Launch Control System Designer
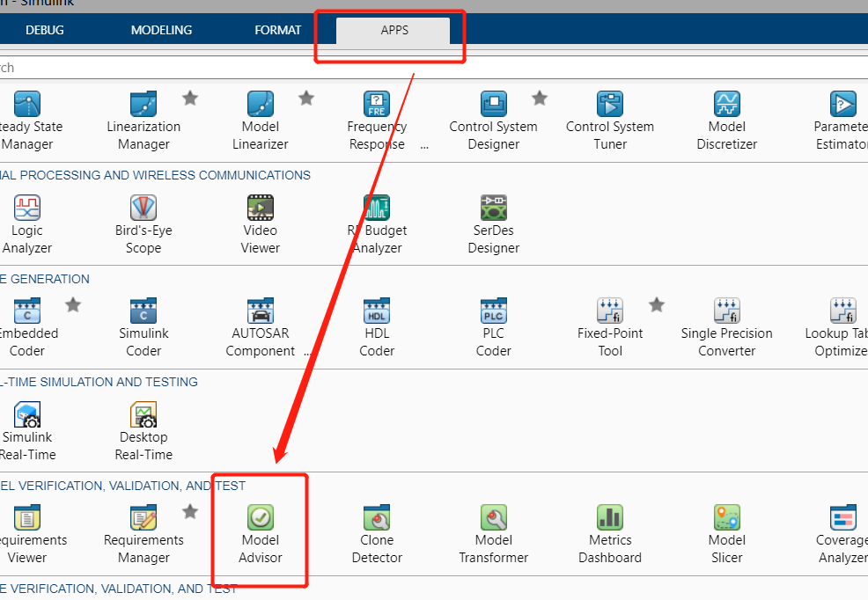Viewport: 868px width, 600px height. pyautogui.click(x=493, y=121)
